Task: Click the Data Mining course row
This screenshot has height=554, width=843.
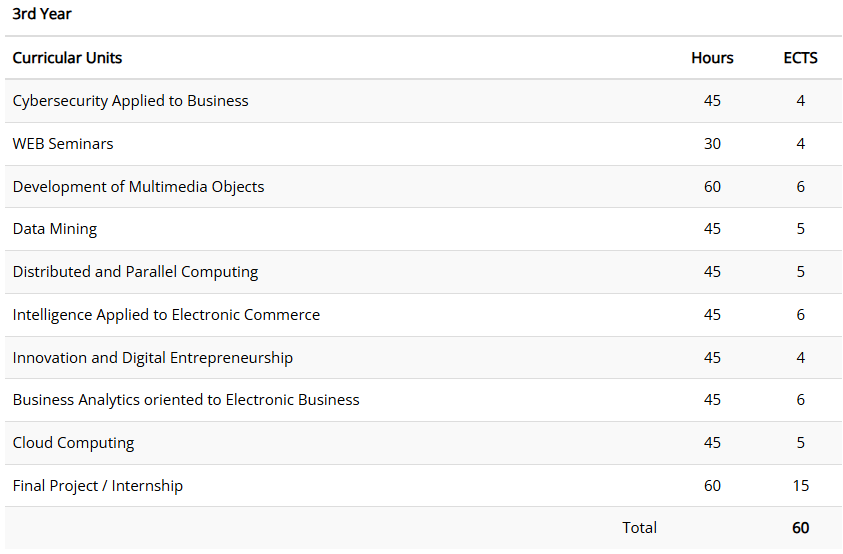Action: (55, 229)
